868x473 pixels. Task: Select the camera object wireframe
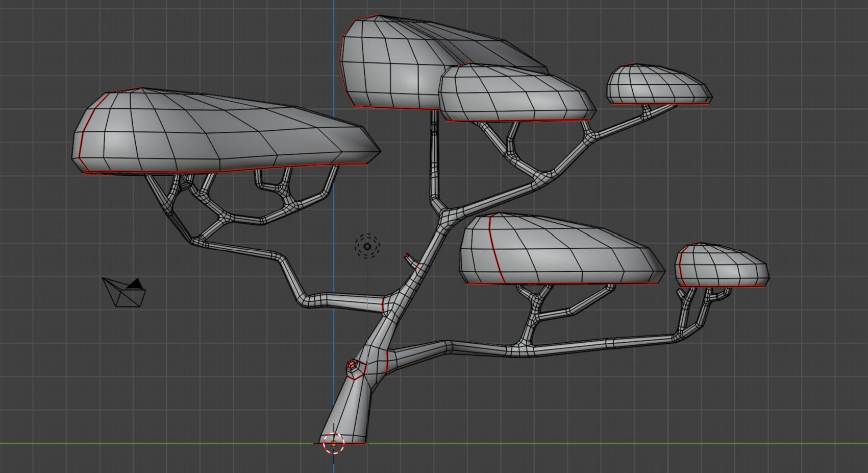pos(124,293)
